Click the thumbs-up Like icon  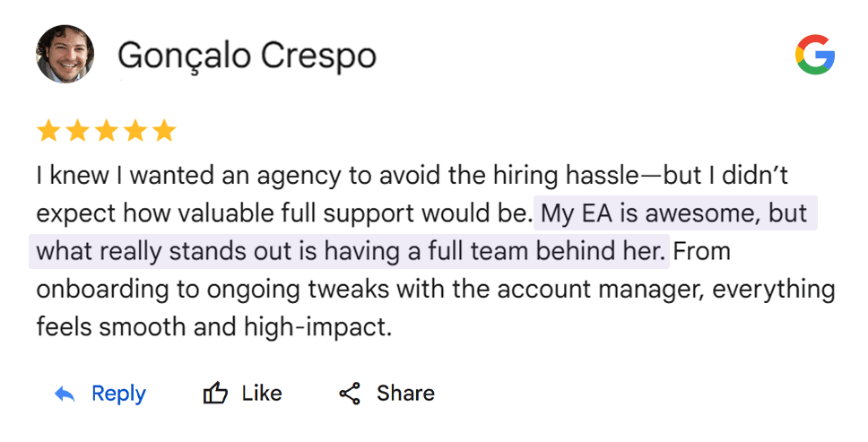point(215,394)
